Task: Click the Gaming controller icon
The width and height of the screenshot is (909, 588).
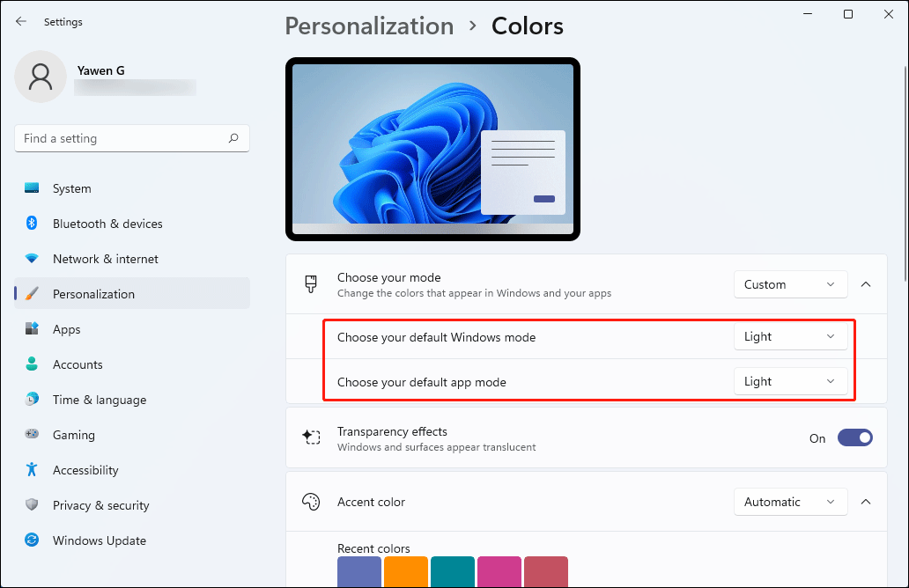Action: pos(32,434)
